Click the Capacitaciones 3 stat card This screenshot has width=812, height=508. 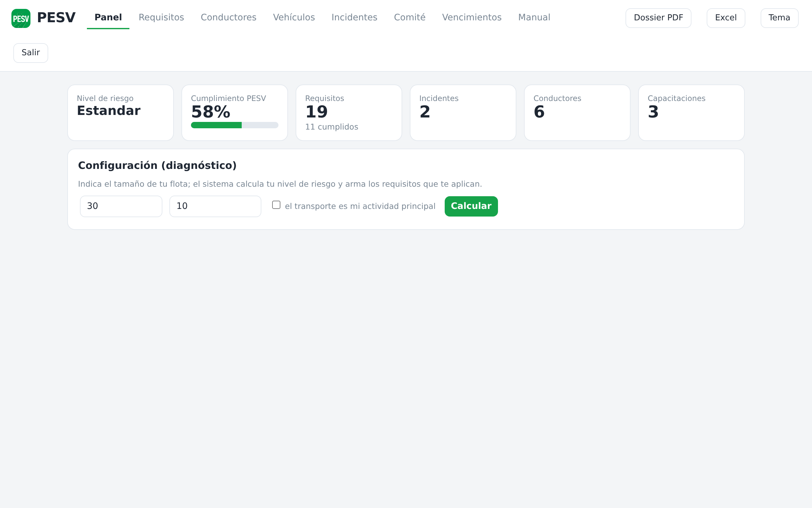(x=691, y=112)
